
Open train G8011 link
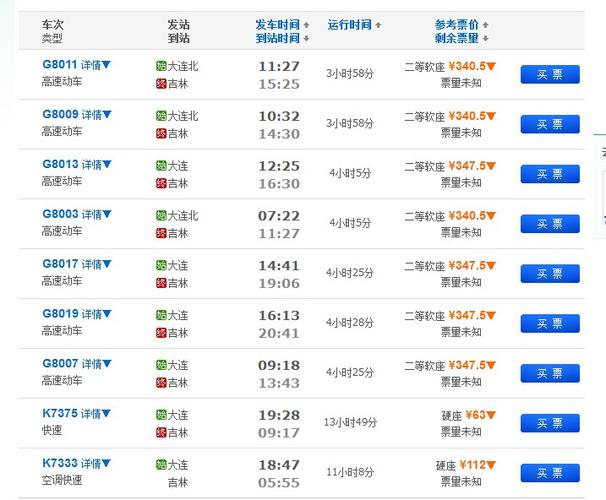tap(60, 64)
